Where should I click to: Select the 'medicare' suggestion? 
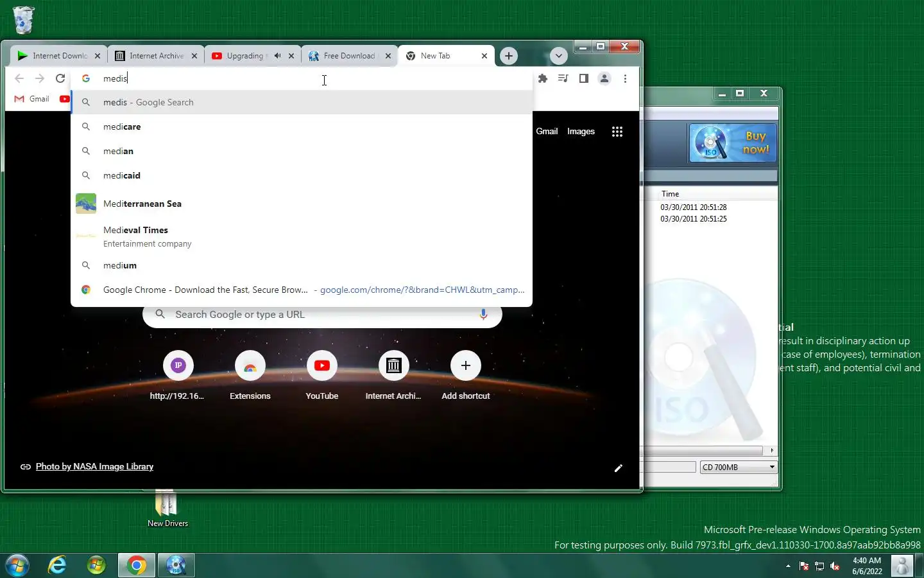click(x=302, y=127)
